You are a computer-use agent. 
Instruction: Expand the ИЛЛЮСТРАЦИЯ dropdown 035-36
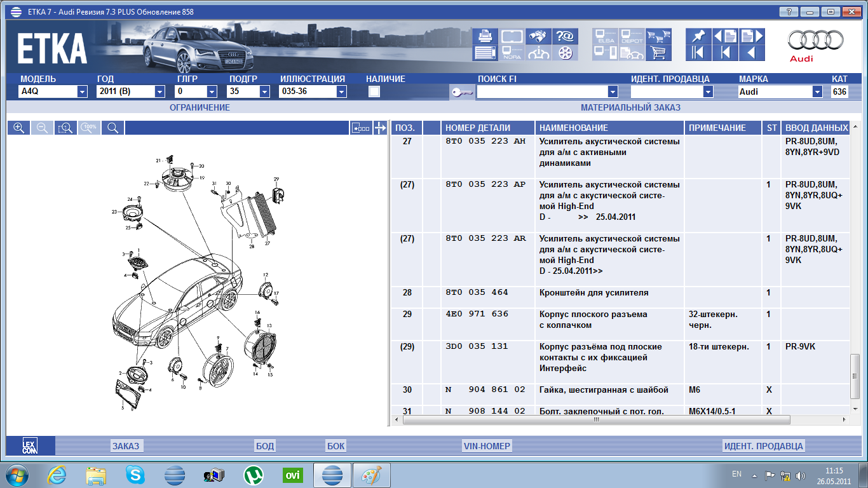click(x=341, y=91)
